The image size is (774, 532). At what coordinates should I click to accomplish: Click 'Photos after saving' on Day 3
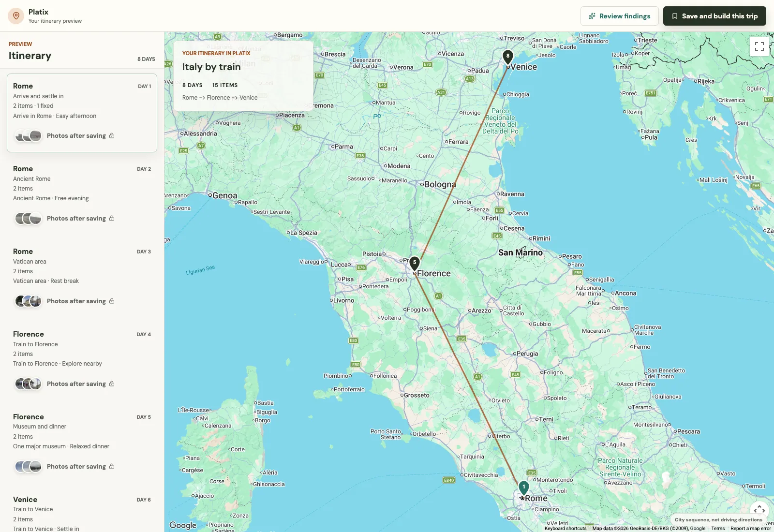coord(76,301)
